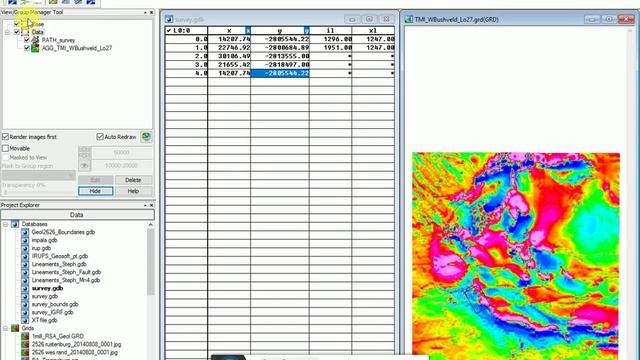Toggle Render images first checkbox
640x360 pixels.
5,137
